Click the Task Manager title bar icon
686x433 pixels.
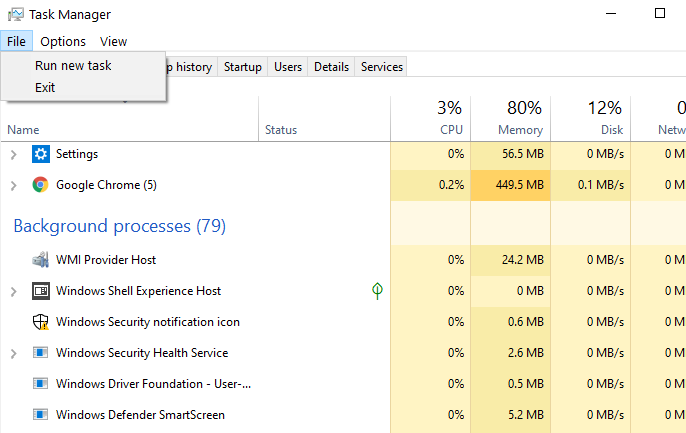tap(16, 14)
